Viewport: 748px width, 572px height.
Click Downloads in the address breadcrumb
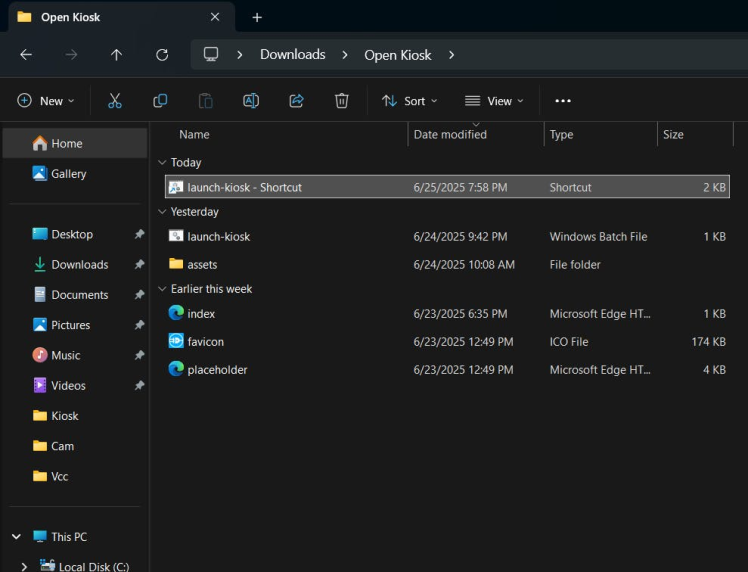tap(292, 55)
